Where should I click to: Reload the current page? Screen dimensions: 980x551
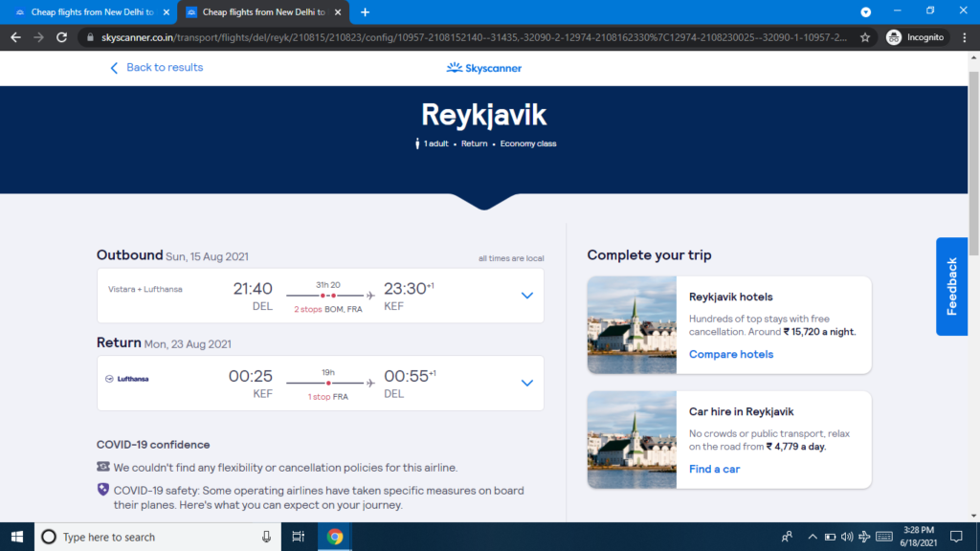(61, 37)
